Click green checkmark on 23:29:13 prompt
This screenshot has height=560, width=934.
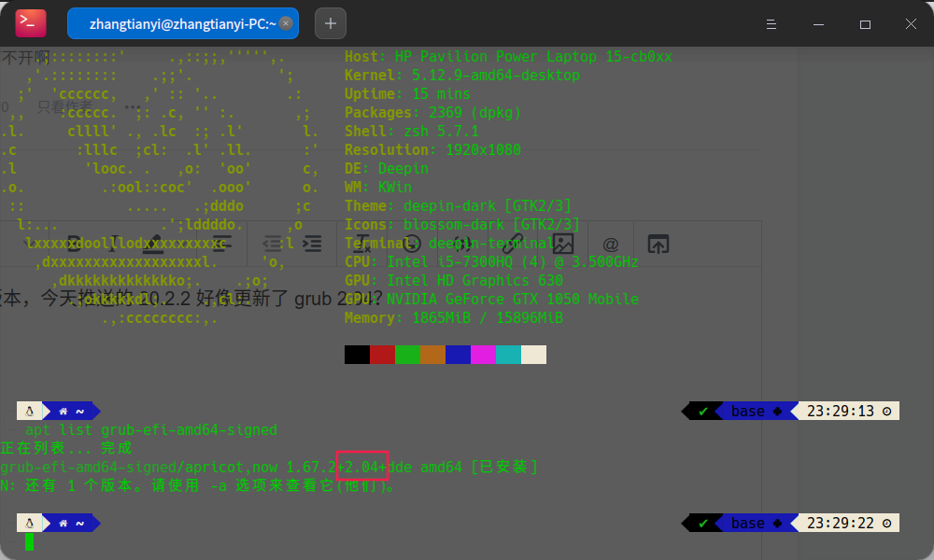(x=703, y=412)
